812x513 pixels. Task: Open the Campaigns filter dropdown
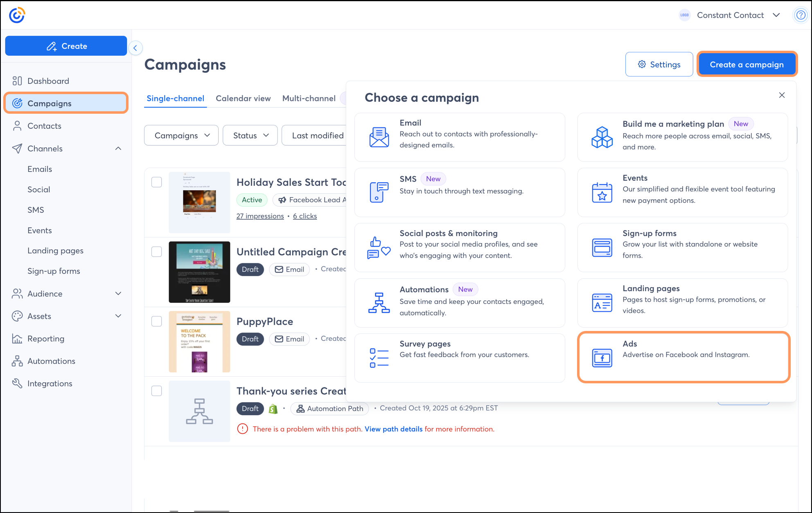[181, 135]
